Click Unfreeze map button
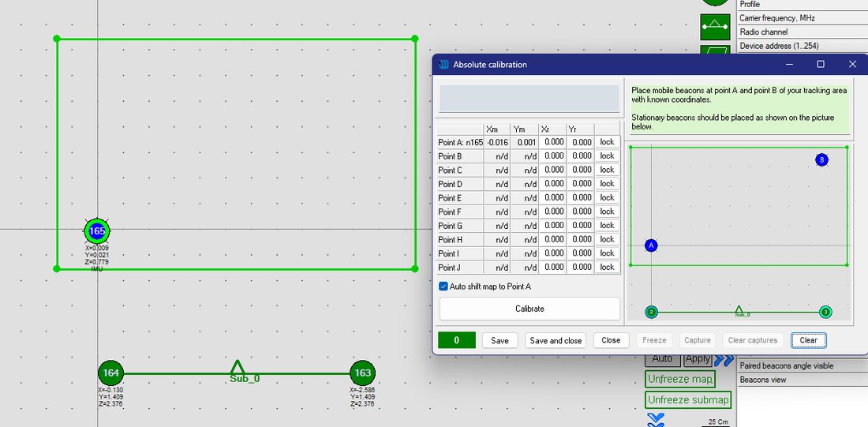 [x=680, y=380]
